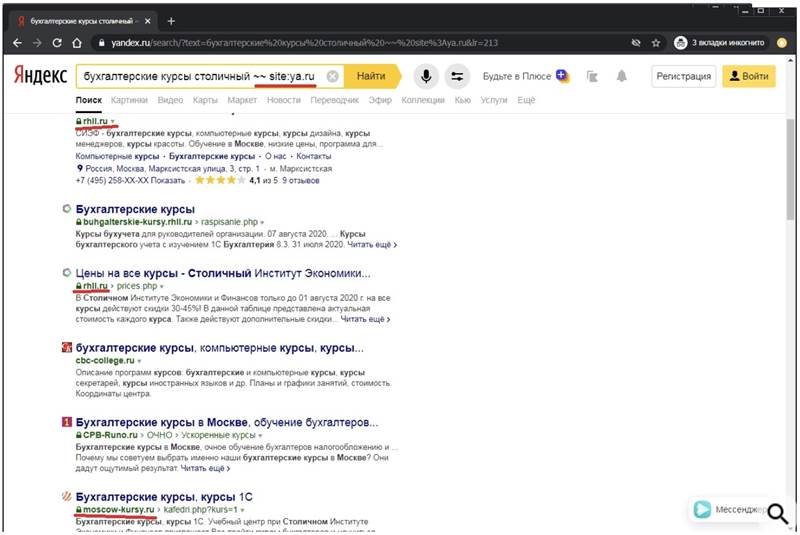
Task: Click the page vertical scrollbar
Action: tap(790, 168)
